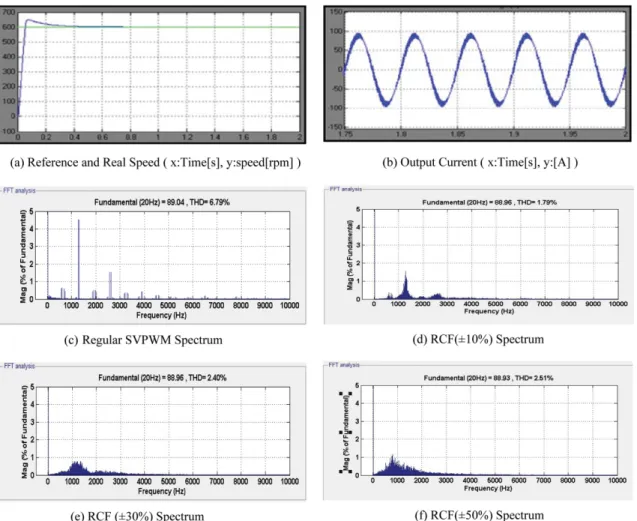This screenshot has width=637, height=521.
Task: Click "Frequency (Hz)" axis label in RCF(±50%) chart
Action: pyautogui.click(x=488, y=488)
